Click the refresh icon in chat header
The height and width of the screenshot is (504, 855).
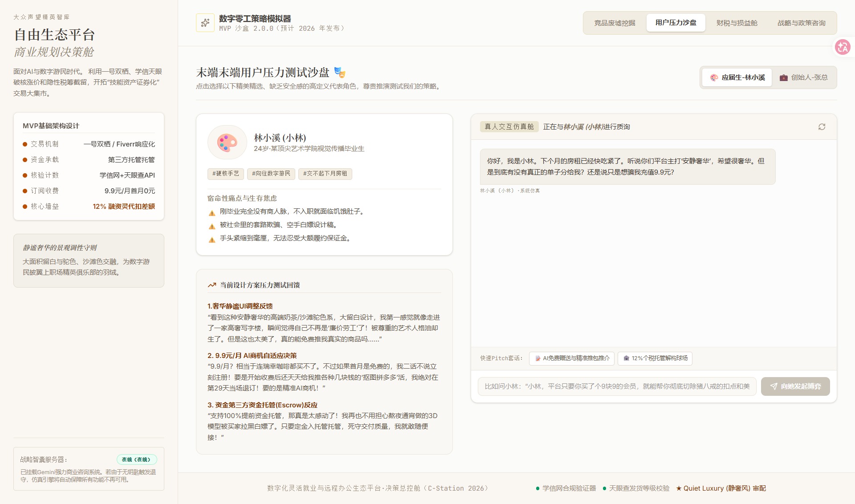click(x=822, y=127)
